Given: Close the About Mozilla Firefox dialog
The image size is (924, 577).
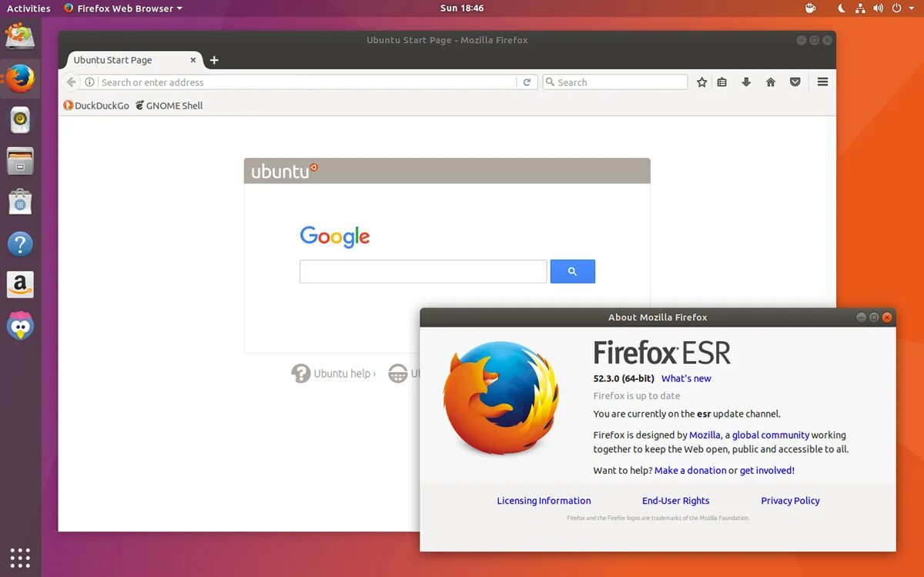Looking at the screenshot, I should (x=887, y=317).
